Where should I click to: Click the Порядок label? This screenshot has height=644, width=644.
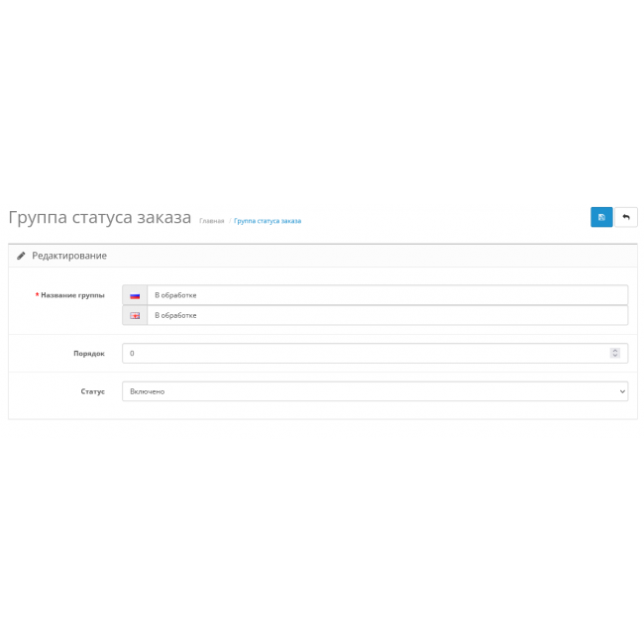pyautogui.click(x=89, y=353)
